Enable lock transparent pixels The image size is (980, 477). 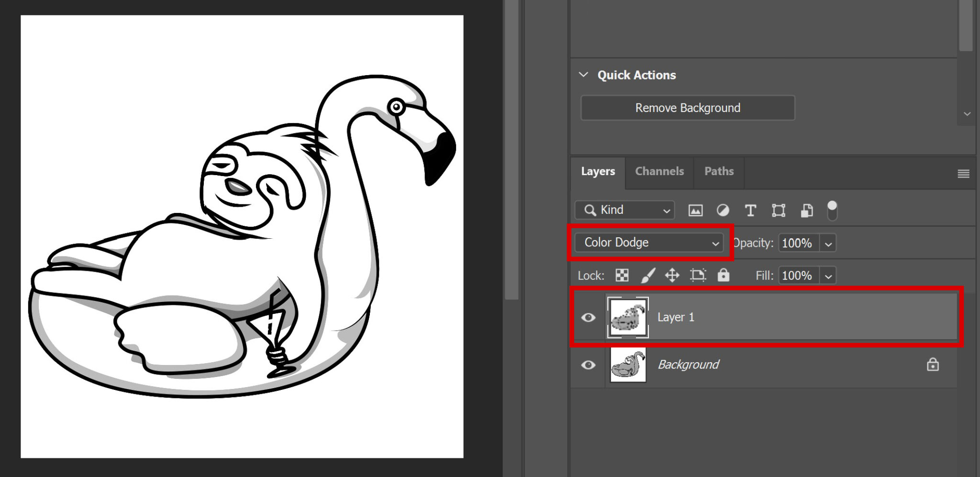(x=622, y=276)
